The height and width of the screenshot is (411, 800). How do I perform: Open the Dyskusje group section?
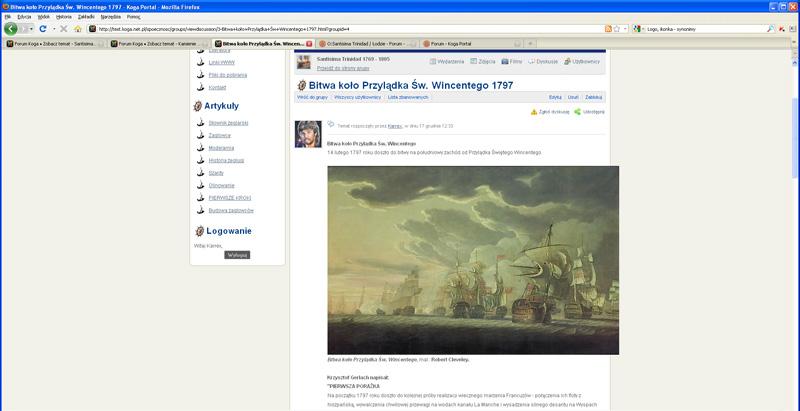coord(543,61)
